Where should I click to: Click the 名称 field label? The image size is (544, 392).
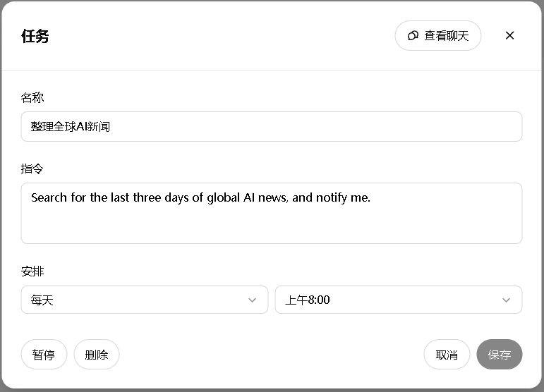coord(32,97)
